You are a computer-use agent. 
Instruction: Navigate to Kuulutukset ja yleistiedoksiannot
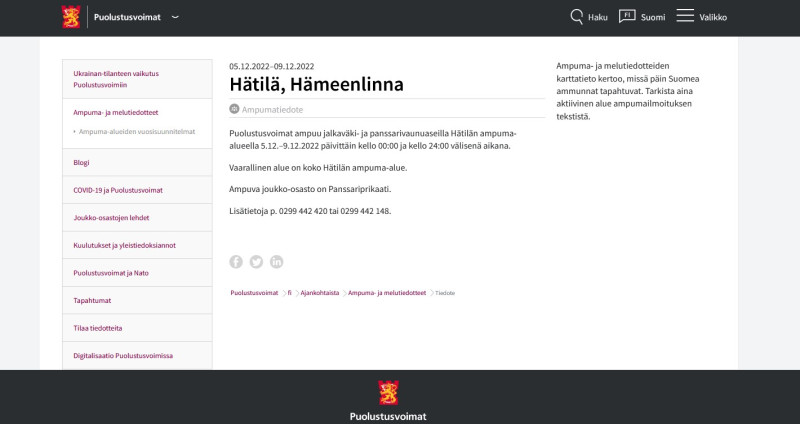tap(124, 245)
